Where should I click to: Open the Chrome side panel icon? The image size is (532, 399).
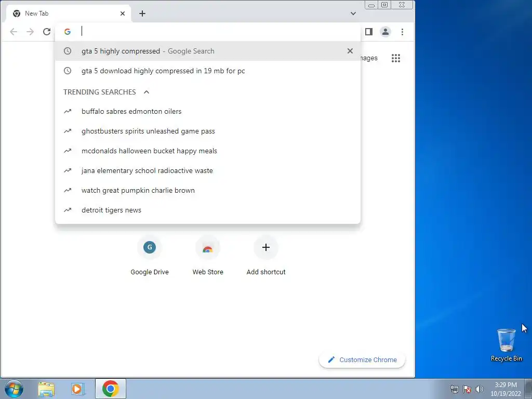tap(369, 32)
